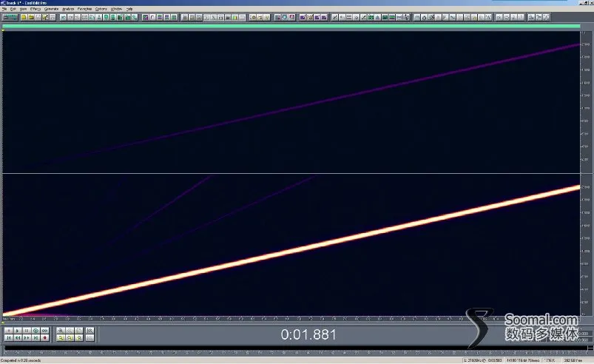This screenshot has height=364, width=594.
Task: Click the Fast Forward transport button
Action: pos(27,338)
